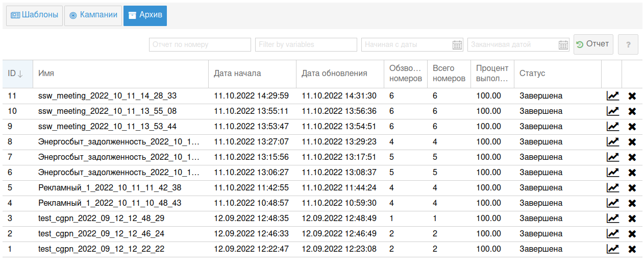The image size is (644, 266).
Task: Open calendar for the start date field
Action: 457,45
